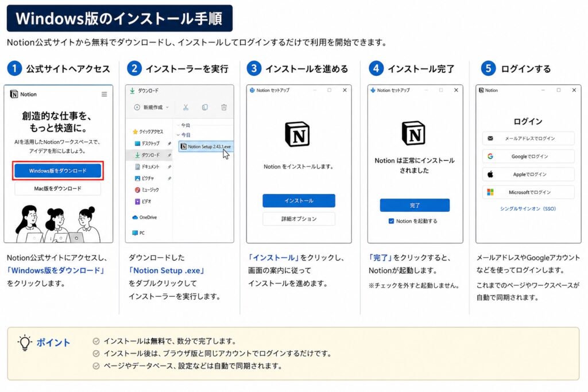Close the step 4 Notion セットアップ window

pyautogui.click(x=456, y=90)
